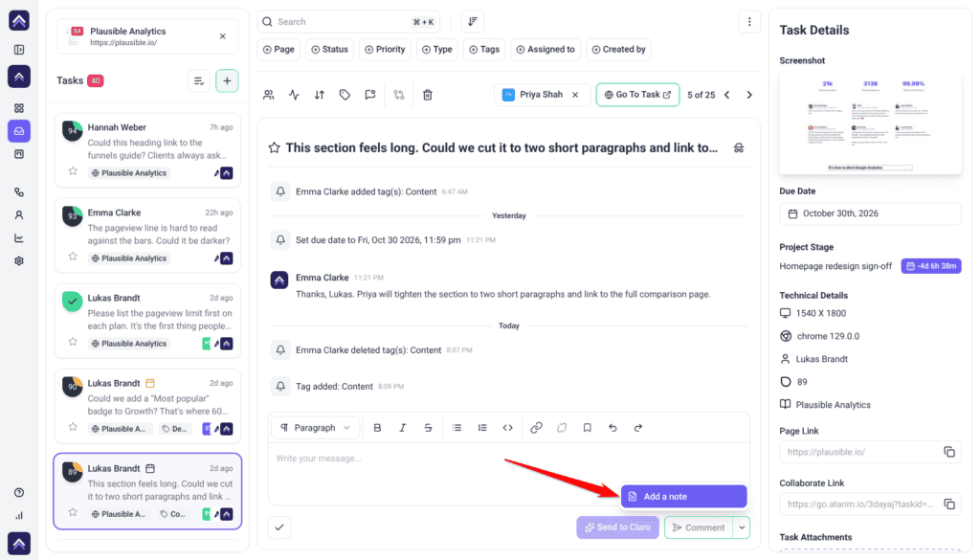Add Created by filter
980x560 pixels.
point(619,50)
